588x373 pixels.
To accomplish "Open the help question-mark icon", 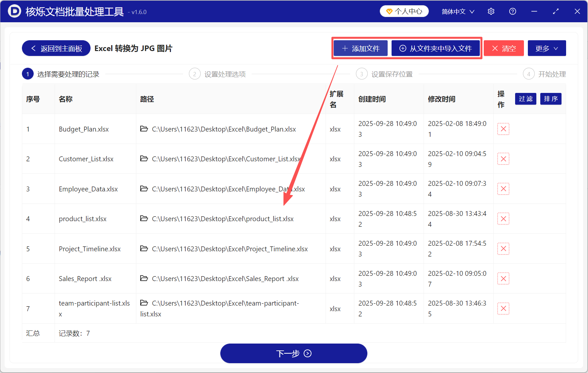I will point(512,11).
